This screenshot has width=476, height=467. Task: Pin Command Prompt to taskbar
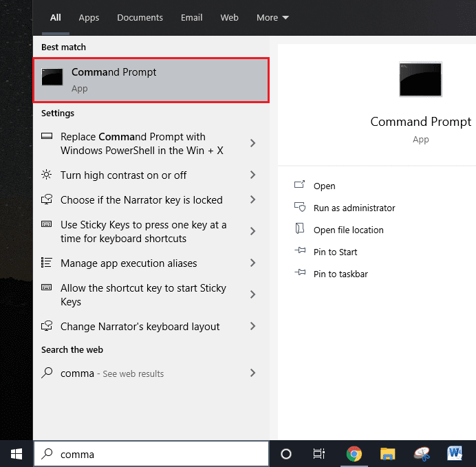(x=340, y=274)
